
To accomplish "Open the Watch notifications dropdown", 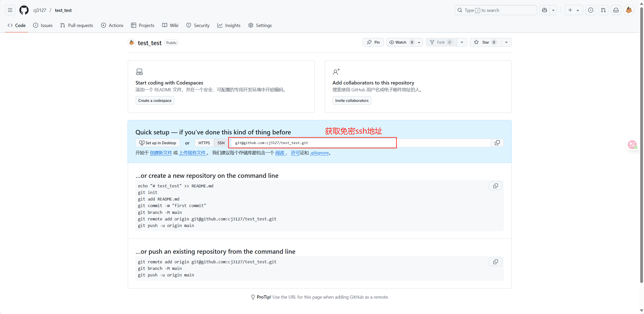I will (405, 42).
